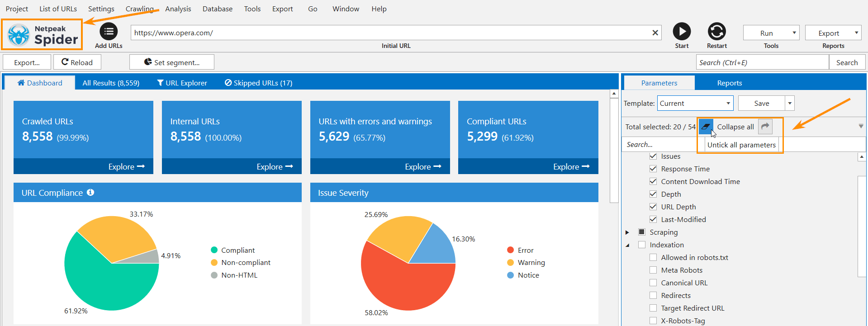Click Explore on Internal URLs card

pyautogui.click(x=275, y=166)
